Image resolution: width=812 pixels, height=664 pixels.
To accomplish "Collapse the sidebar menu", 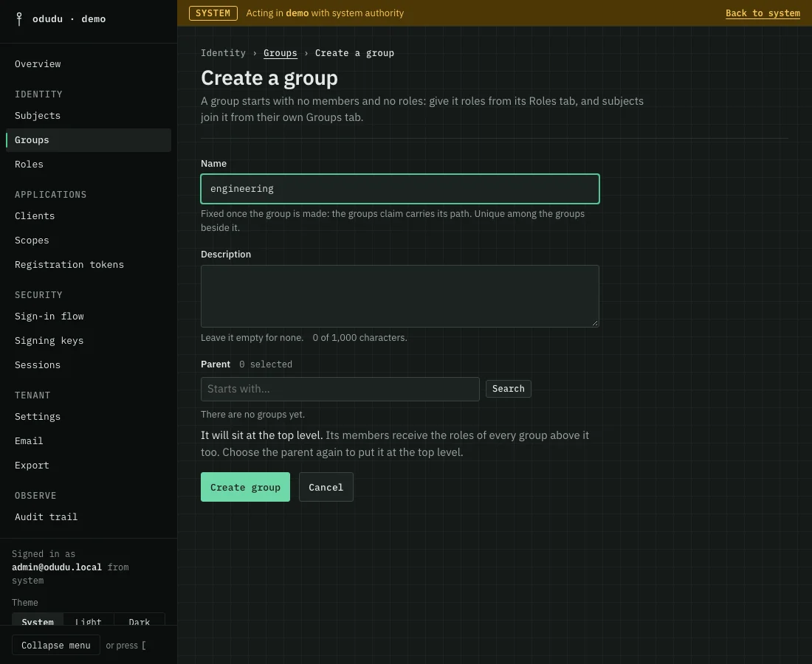I will (x=56, y=646).
